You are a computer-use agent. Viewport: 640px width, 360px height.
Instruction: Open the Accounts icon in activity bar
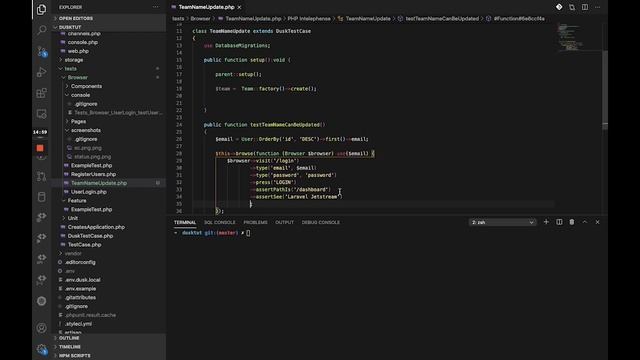[x=41, y=328]
